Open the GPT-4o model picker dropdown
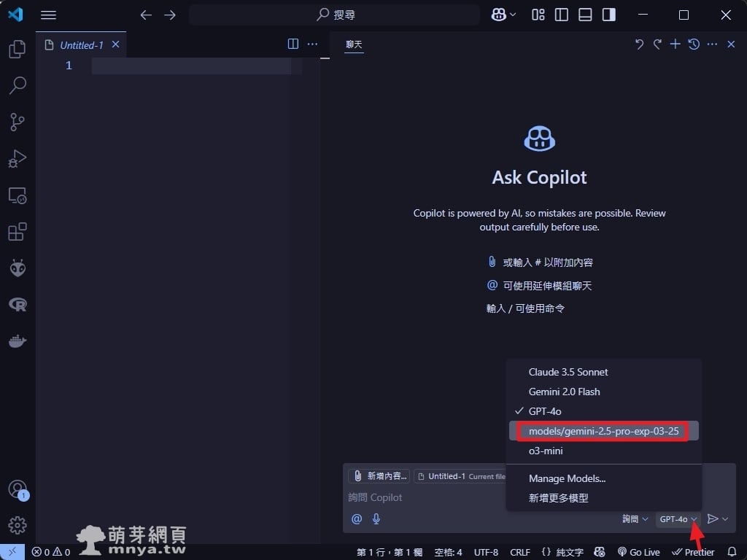Screen dimensions: 747x560 (x=678, y=518)
